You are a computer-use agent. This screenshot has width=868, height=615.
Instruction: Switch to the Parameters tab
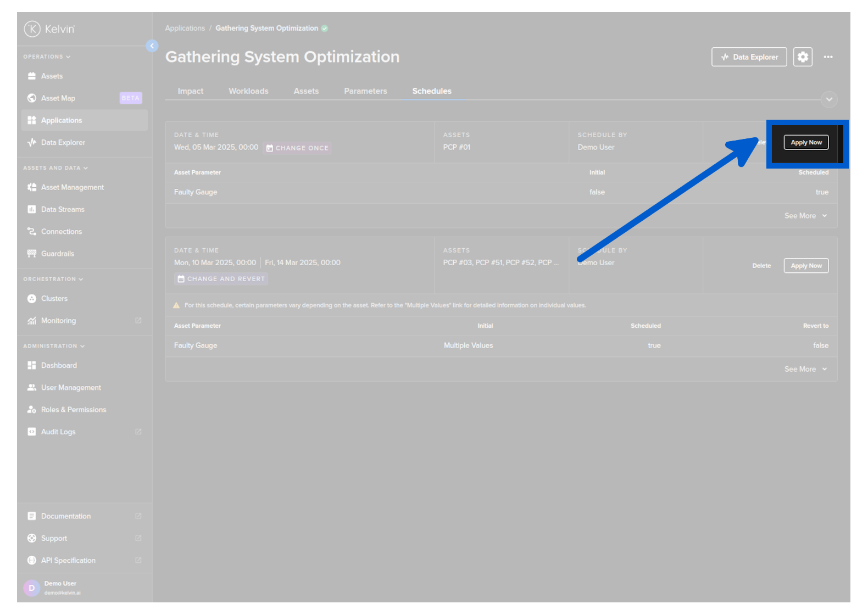tap(365, 91)
